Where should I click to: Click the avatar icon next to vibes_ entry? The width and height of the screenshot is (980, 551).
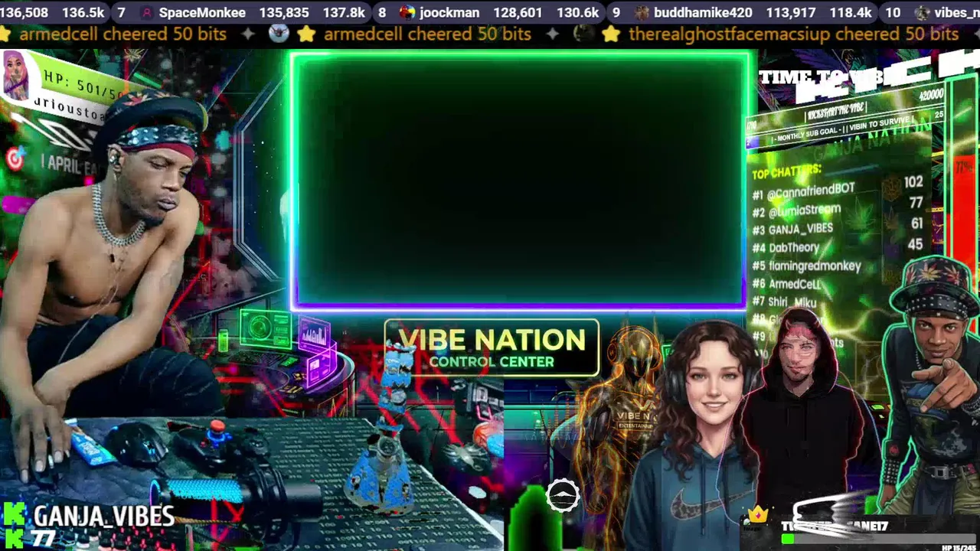click(x=923, y=12)
